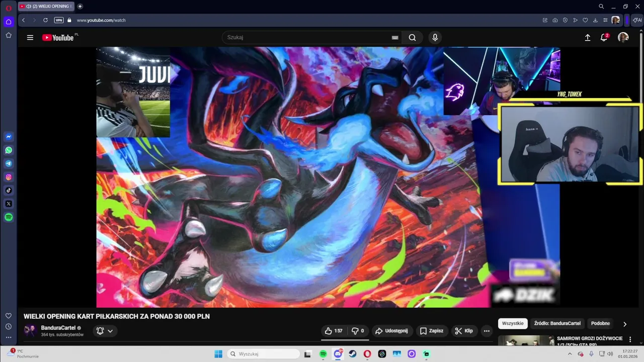Screen dimensions: 644x362
Task: Open Messenger in the Opera sidebar
Action: click(9, 137)
